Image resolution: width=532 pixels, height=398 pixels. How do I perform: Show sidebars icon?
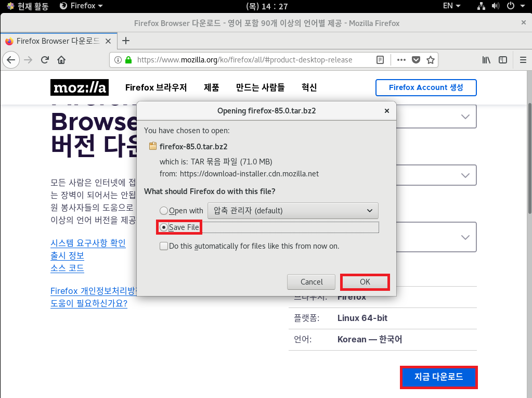[x=503, y=60]
